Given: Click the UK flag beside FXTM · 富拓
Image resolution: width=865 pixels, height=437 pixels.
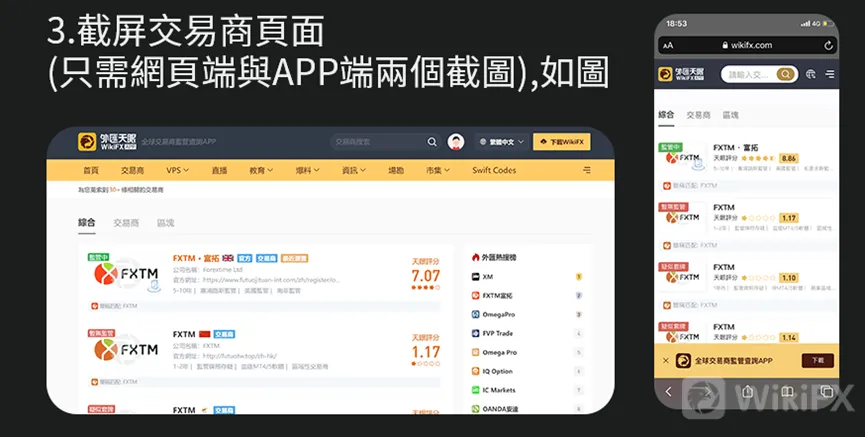Looking at the screenshot, I should point(228,258).
